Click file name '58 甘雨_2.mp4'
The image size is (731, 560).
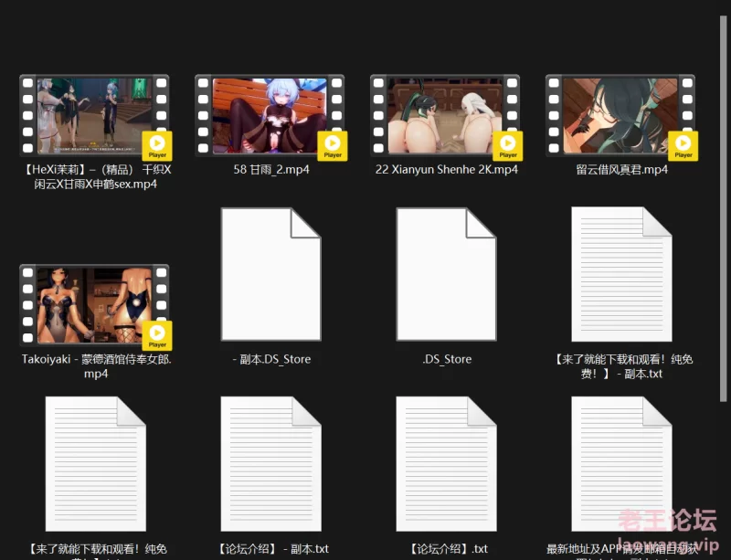(271, 169)
